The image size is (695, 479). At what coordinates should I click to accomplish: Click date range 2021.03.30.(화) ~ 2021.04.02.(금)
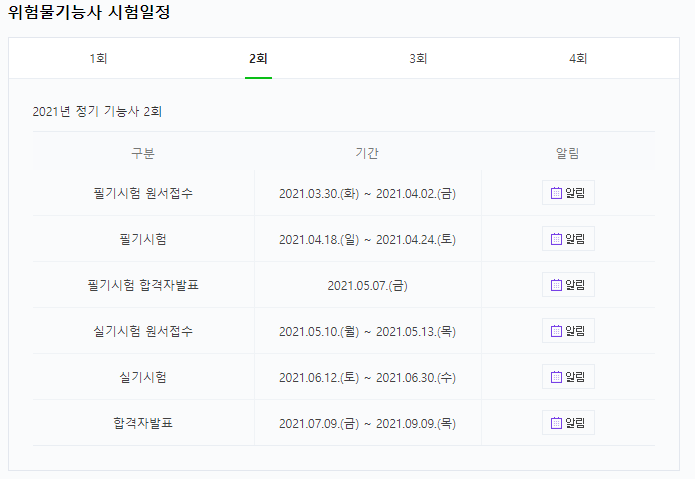[x=367, y=194]
